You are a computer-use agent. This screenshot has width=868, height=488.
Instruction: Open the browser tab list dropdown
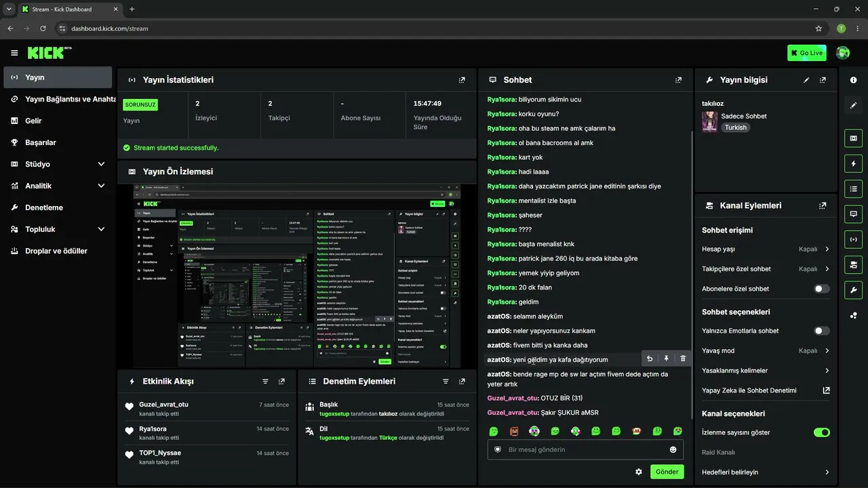pos(9,9)
